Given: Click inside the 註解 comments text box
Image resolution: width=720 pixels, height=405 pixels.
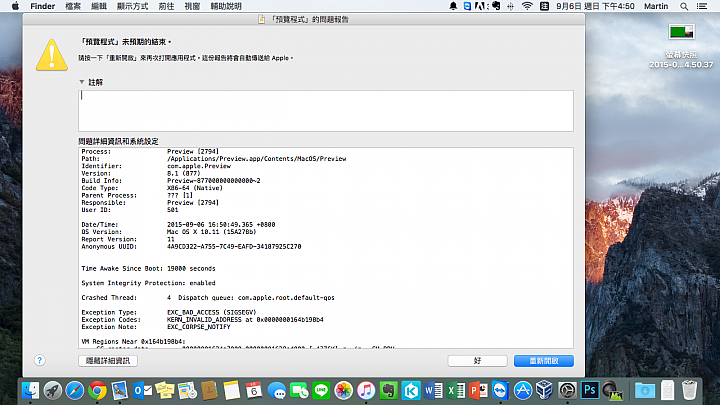Looking at the screenshot, I should click(326, 111).
